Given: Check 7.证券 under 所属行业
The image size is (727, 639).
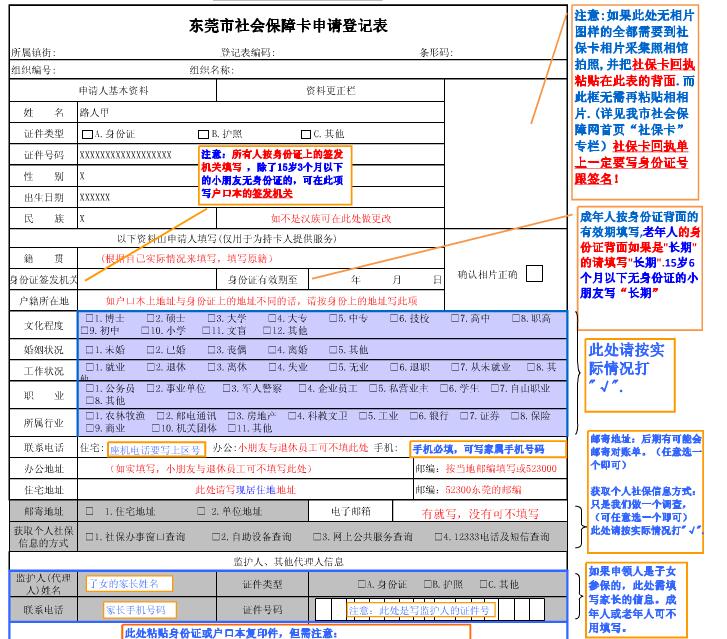Looking at the screenshot, I should pyautogui.click(x=464, y=416).
